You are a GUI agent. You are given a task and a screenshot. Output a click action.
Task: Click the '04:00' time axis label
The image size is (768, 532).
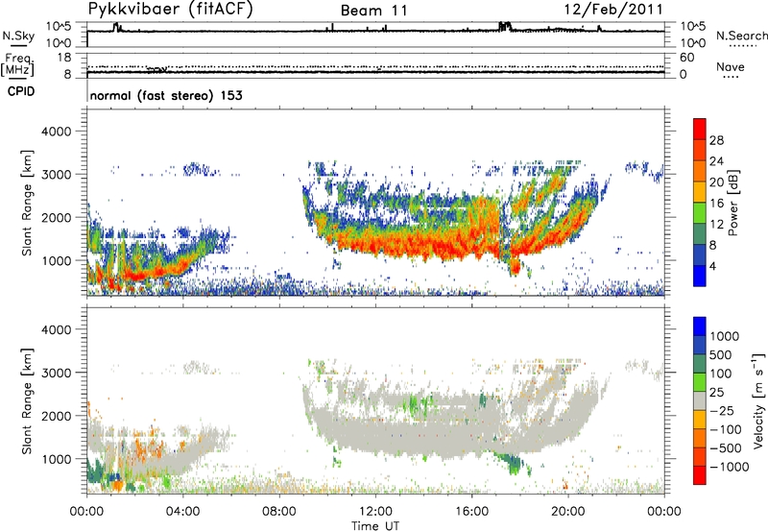coord(182,512)
